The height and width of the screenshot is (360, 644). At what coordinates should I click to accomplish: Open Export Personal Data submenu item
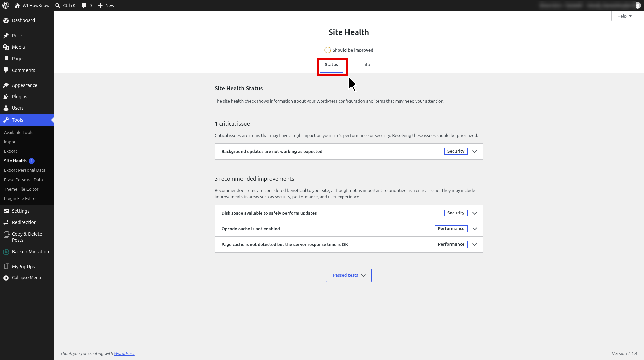[24, 170]
